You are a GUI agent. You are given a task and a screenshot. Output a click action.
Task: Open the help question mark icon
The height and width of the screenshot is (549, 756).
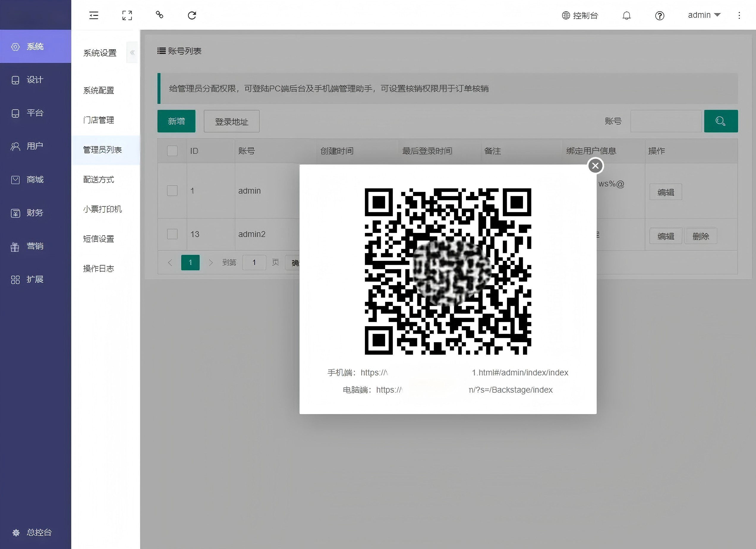[x=659, y=16]
